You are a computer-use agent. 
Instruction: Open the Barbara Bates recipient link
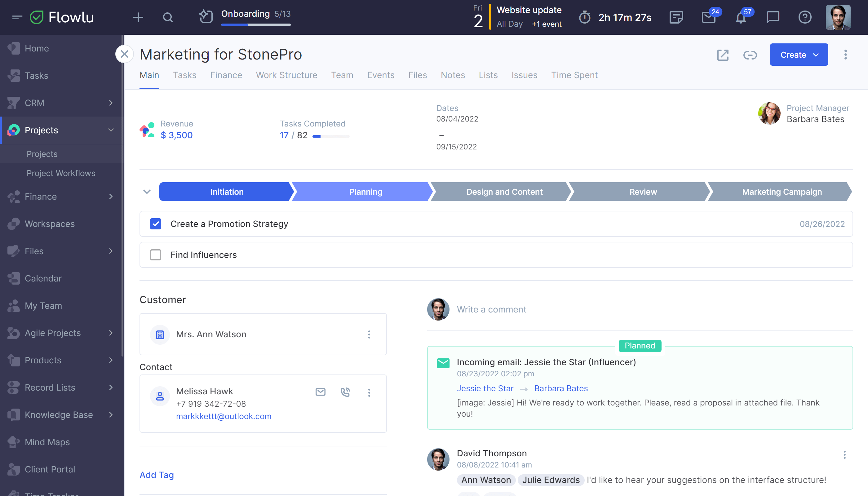pyautogui.click(x=561, y=388)
